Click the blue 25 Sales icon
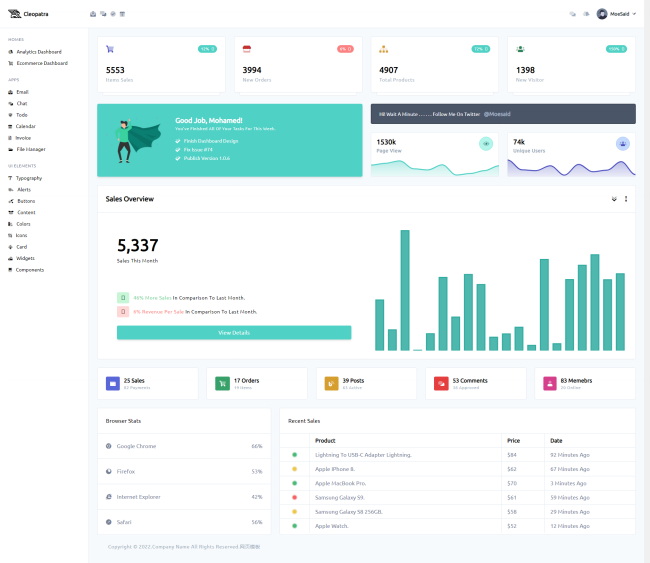Image resolution: width=650 pixels, height=563 pixels. (x=112, y=383)
